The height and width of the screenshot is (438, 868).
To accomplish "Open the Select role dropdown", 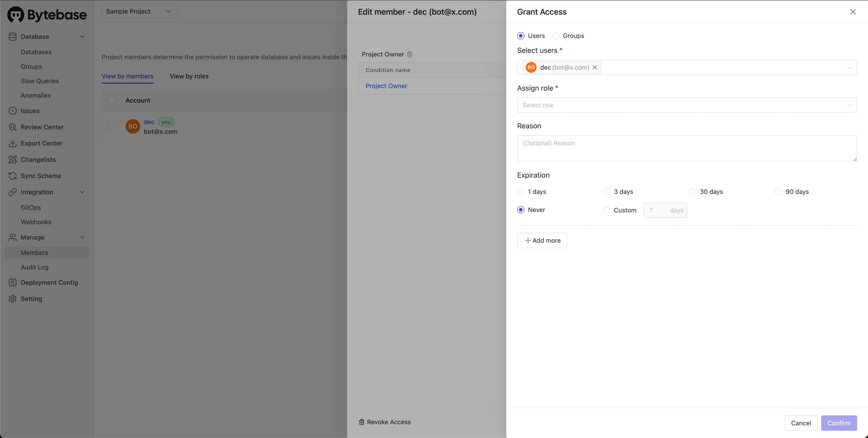I will [x=686, y=105].
